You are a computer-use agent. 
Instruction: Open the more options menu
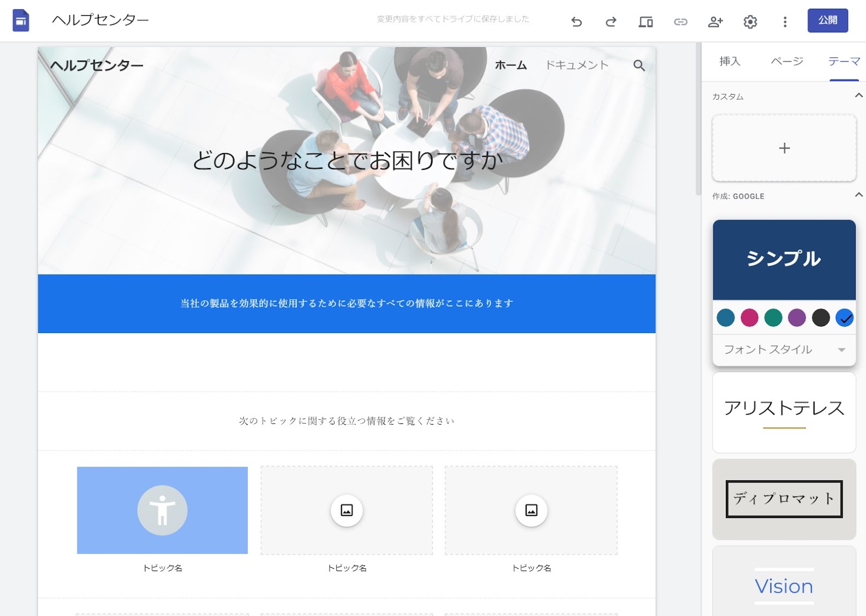(x=785, y=22)
